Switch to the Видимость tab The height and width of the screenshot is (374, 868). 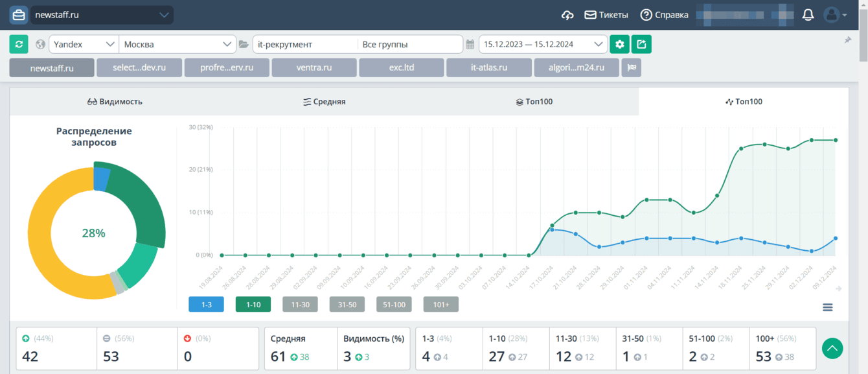[115, 102]
